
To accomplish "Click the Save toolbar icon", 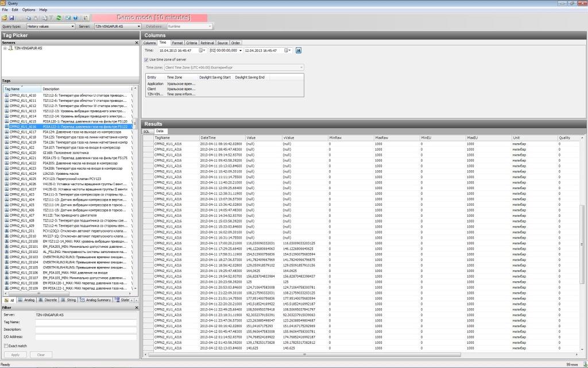I will [11, 18].
